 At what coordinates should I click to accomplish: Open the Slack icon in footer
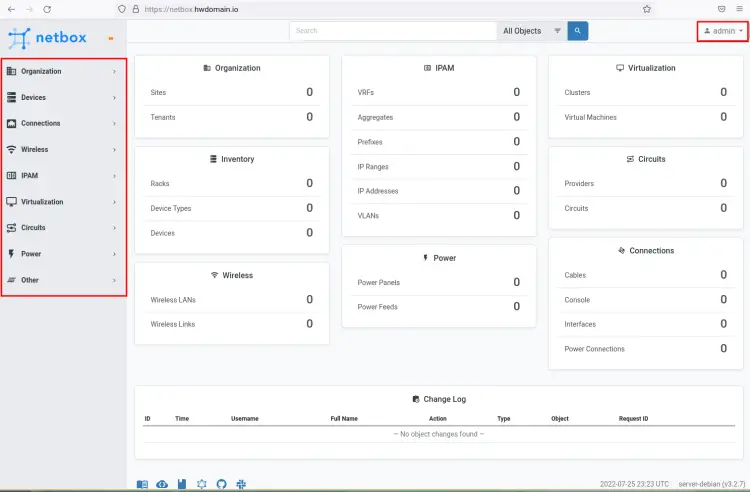241,484
